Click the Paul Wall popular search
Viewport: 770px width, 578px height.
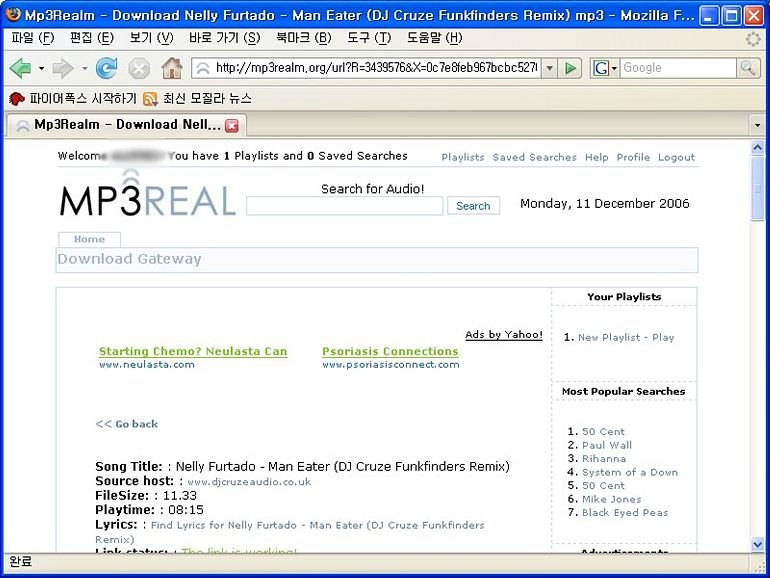(607, 445)
